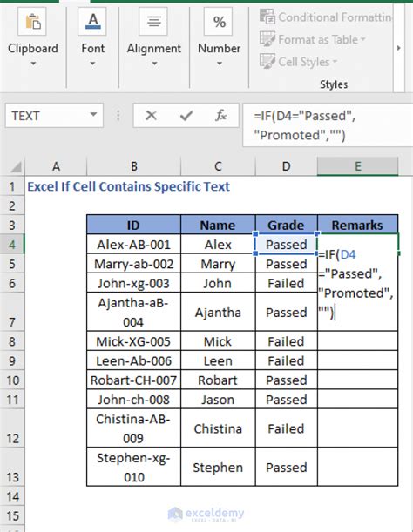The height and width of the screenshot is (532, 413).
Task: Select cell 'John-xg-003'
Action: [133, 283]
